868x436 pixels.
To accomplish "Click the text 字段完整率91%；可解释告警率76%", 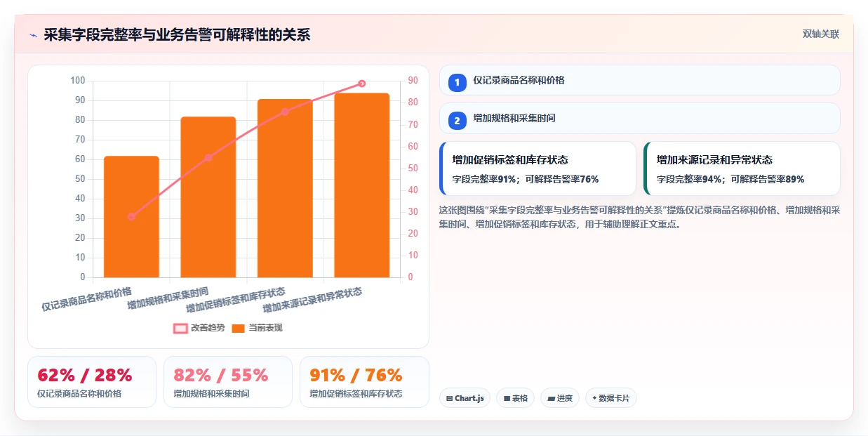I will tap(526, 179).
